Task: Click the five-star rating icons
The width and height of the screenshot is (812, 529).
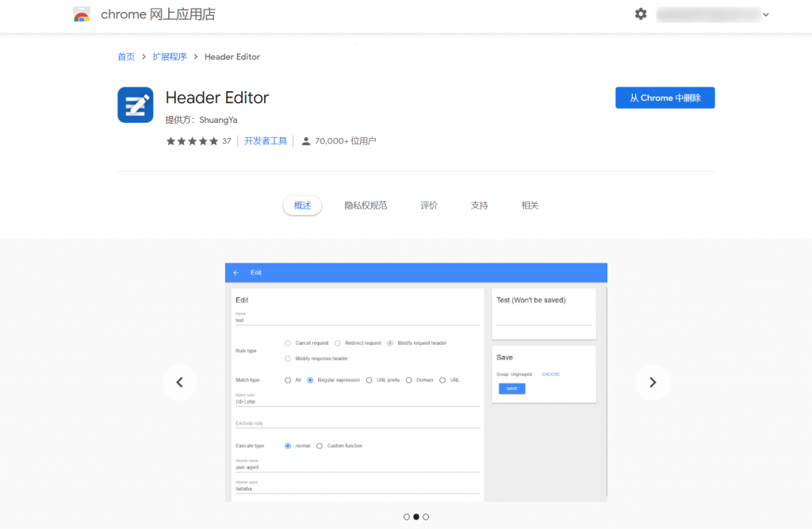Action: [192, 141]
